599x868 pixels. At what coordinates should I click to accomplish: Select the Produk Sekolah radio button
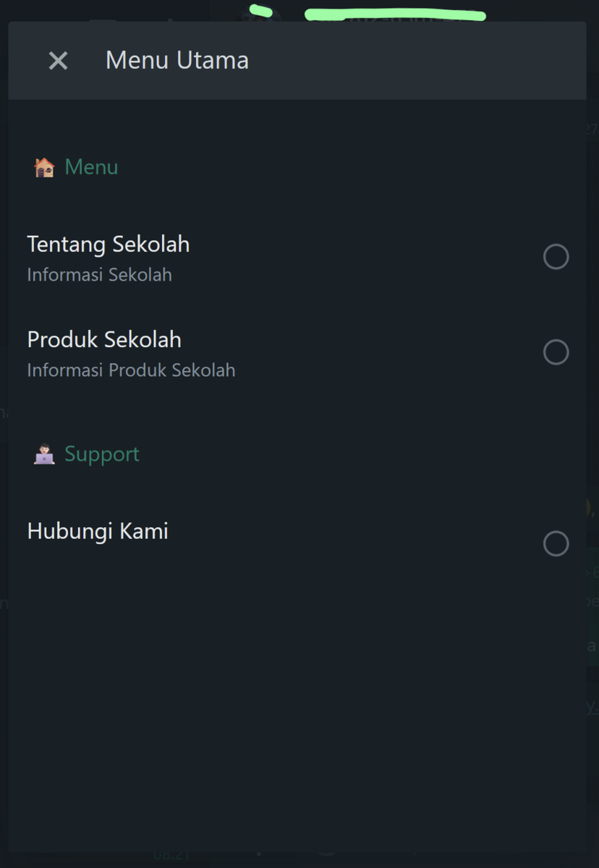click(x=556, y=352)
